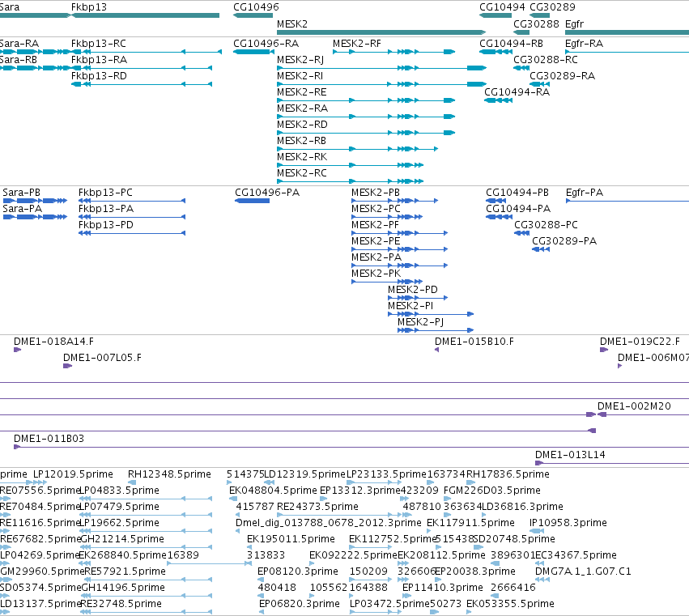This screenshot has height=616, width=689.
Task: Click EST LP12019.5prime
Action: [73, 474]
